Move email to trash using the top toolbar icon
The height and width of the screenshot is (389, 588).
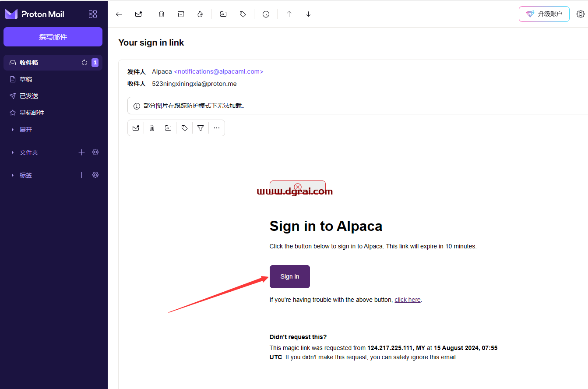click(162, 14)
